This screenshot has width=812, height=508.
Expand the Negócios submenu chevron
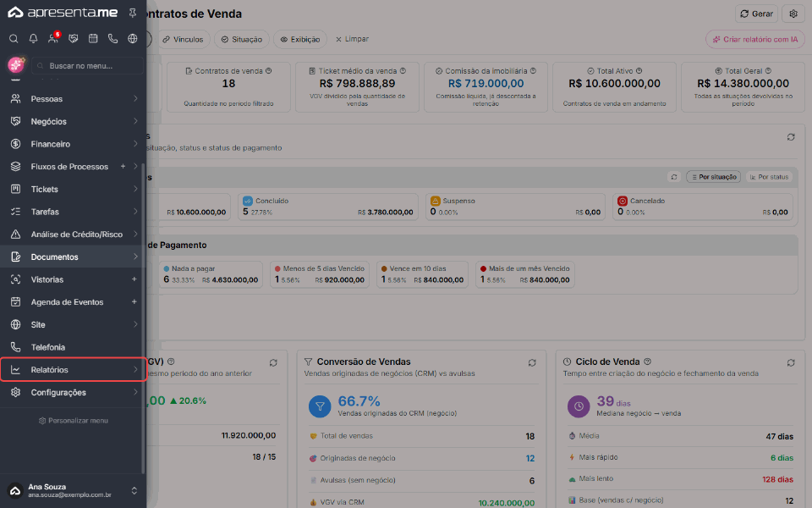tap(135, 121)
